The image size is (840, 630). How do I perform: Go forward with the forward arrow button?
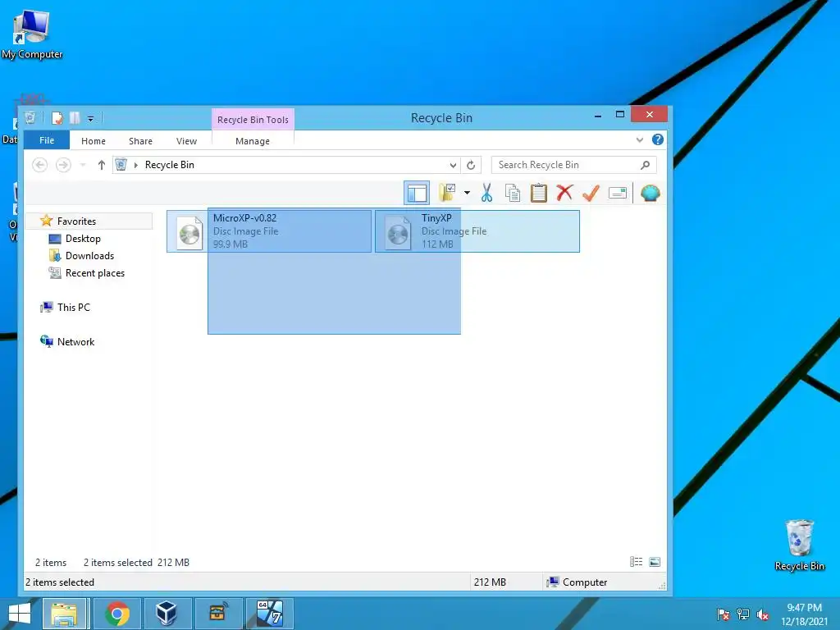click(x=63, y=165)
